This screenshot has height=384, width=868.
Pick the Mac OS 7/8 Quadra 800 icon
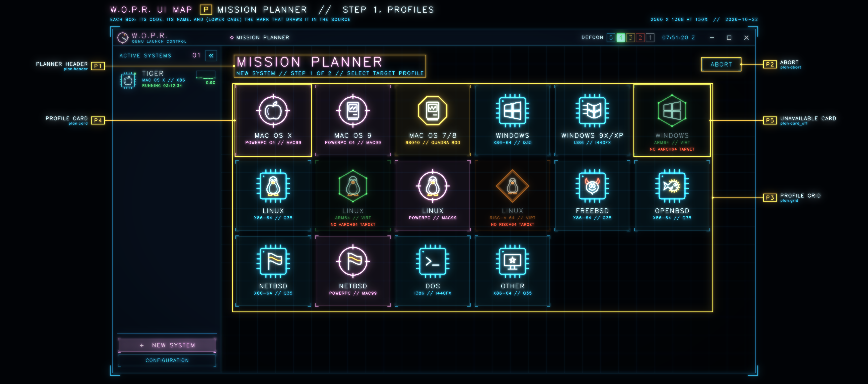(x=433, y=111)
